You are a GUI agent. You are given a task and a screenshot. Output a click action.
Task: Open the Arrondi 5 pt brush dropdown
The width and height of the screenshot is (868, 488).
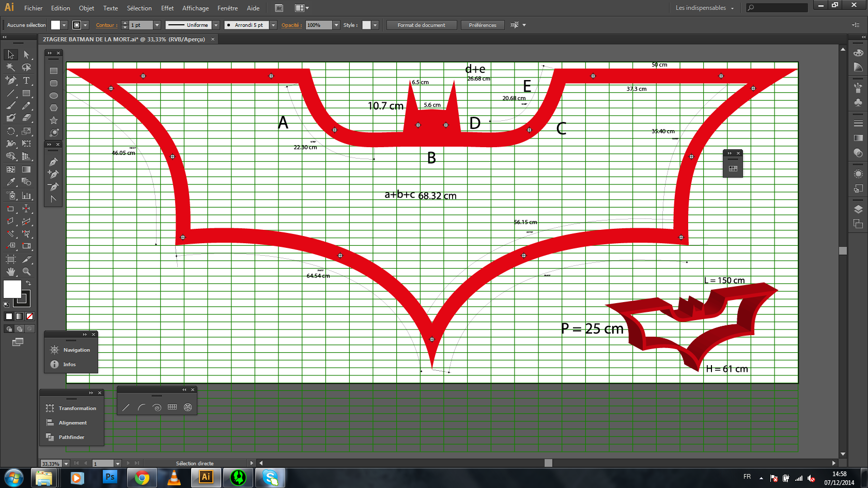point(273,25)
